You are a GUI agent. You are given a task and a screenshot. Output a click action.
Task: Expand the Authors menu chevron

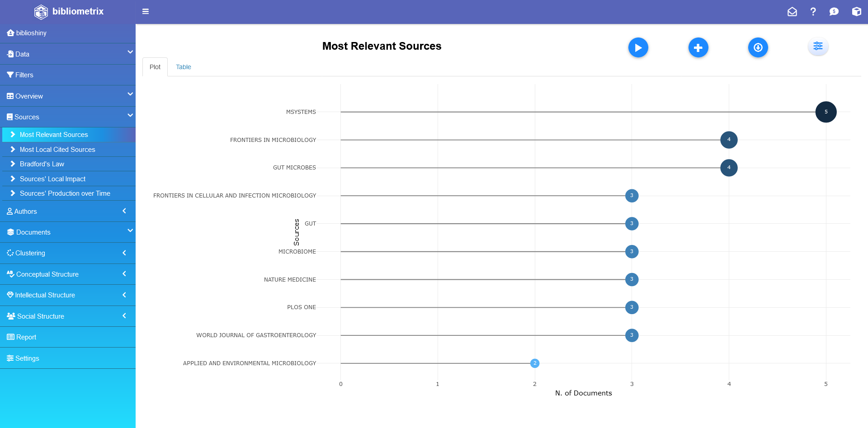pyautogui.click(x=124, y=211)
